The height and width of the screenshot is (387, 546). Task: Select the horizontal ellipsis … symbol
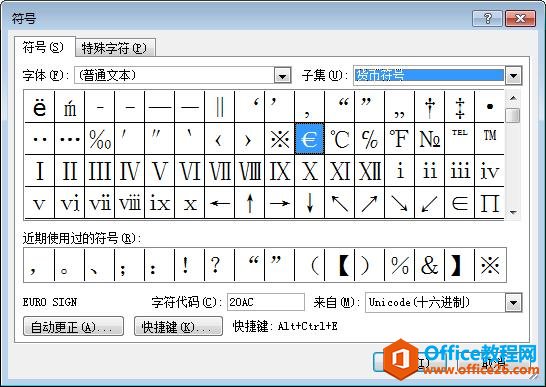pos(70,139)
